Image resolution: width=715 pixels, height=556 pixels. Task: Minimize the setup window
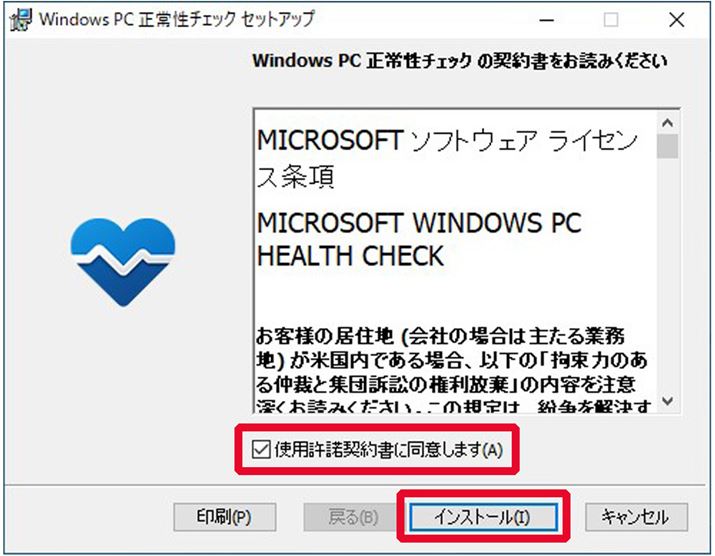(546, 20)
